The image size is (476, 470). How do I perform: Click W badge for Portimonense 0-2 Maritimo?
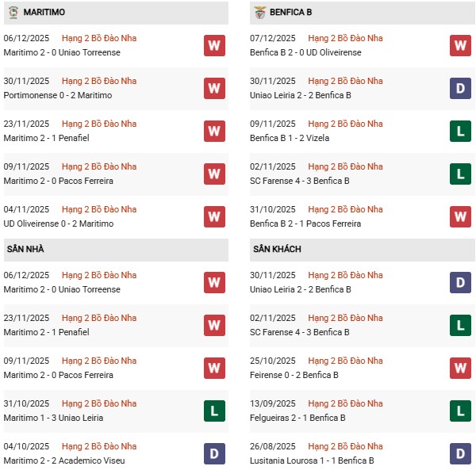point(213,89)
